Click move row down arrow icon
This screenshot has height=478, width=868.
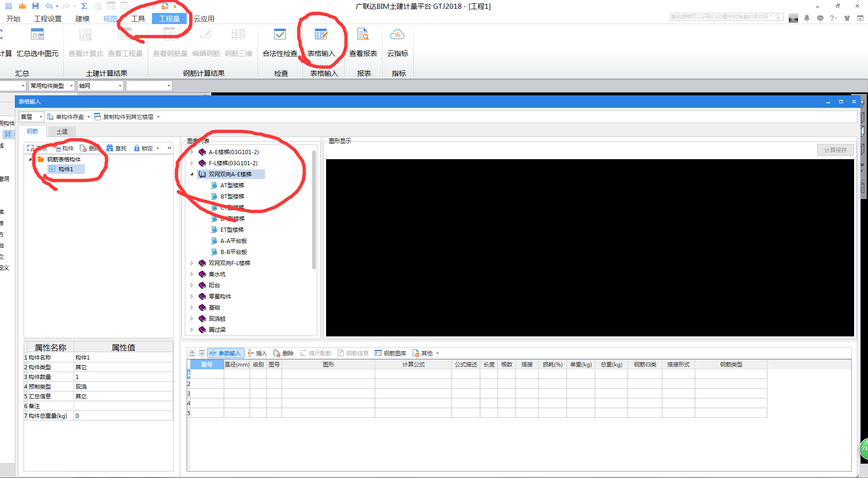click(202, 353)
